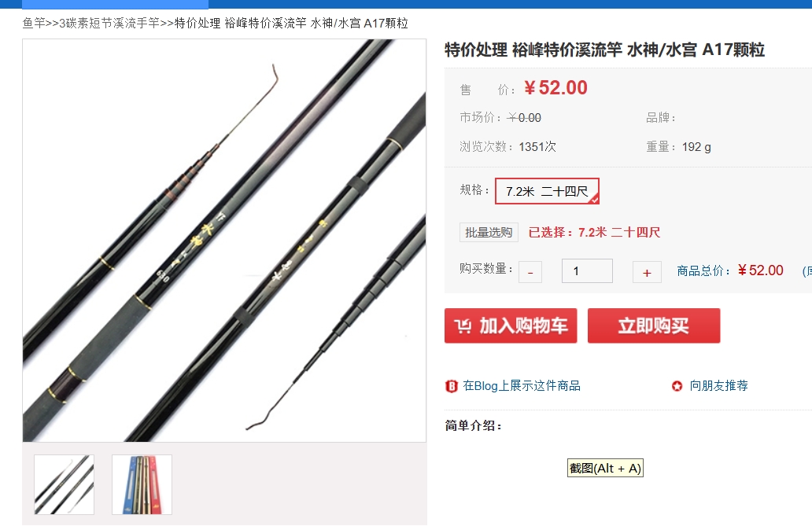The width and height of the screenshot is (812, 526).
Task: Open the 向朋友推荐 link
Action: pos(719,386)
